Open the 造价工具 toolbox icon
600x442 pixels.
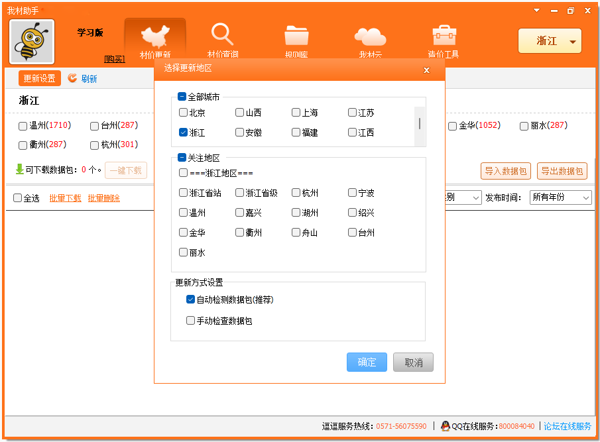click(444, 38)
